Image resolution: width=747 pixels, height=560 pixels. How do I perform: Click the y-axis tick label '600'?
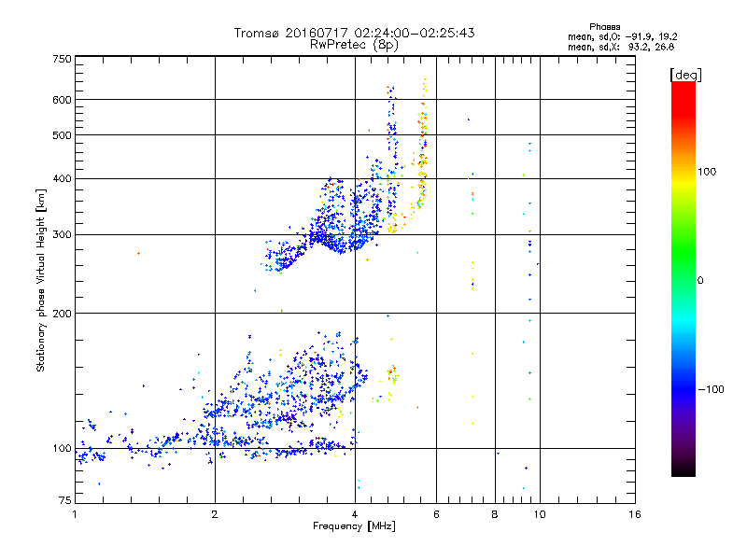[x=62, y=100]
